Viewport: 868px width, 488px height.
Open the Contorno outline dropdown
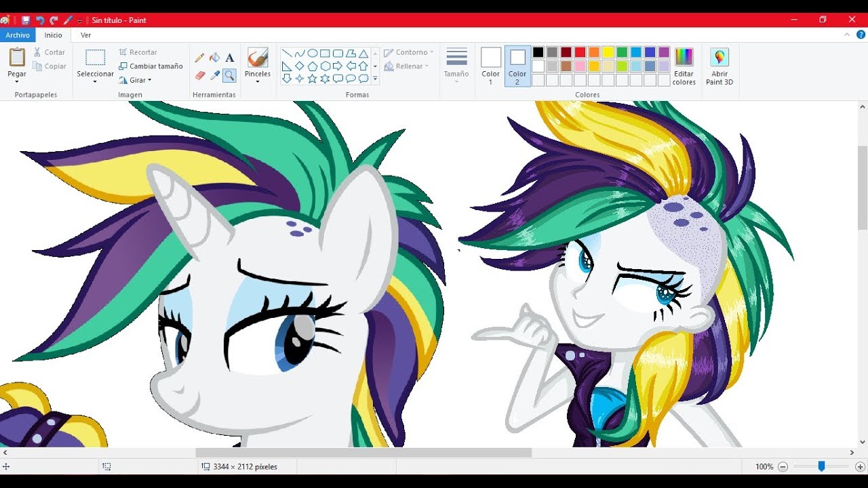tap(408, 52)
